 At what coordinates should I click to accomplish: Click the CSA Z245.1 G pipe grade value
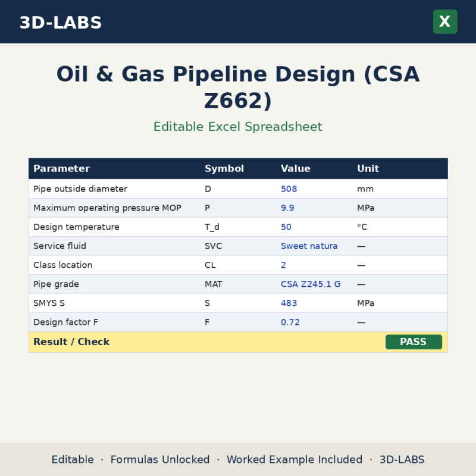coord(311,284)
